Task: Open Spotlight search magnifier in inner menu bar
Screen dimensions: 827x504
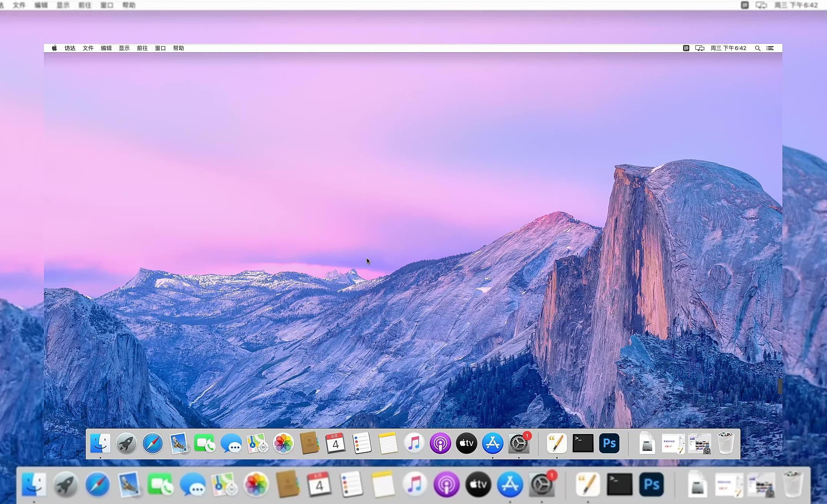Action: click(757, 48)
